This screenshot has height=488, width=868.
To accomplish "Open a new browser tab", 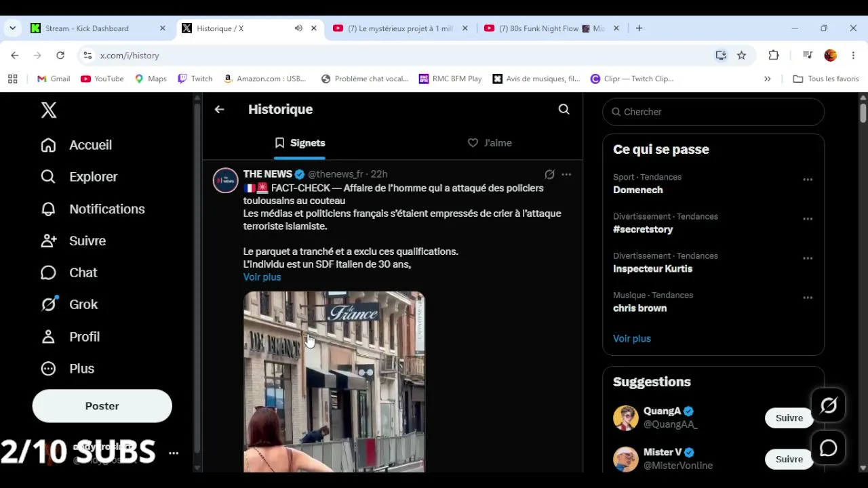I will pos(639,28).
